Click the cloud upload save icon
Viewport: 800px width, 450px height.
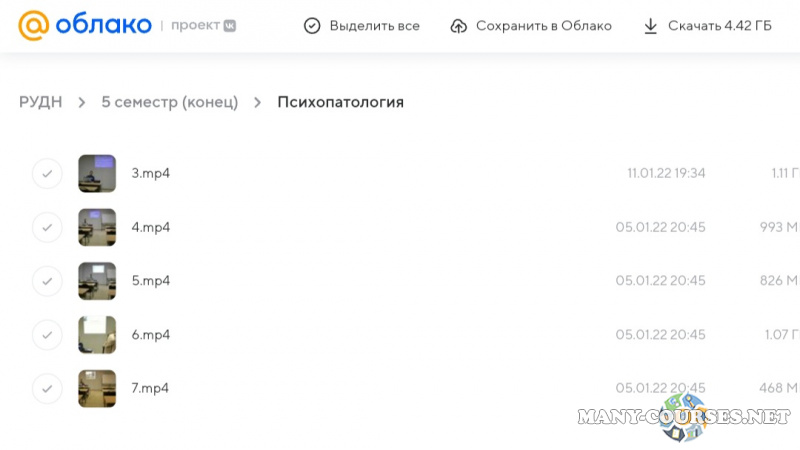(459, 26)
